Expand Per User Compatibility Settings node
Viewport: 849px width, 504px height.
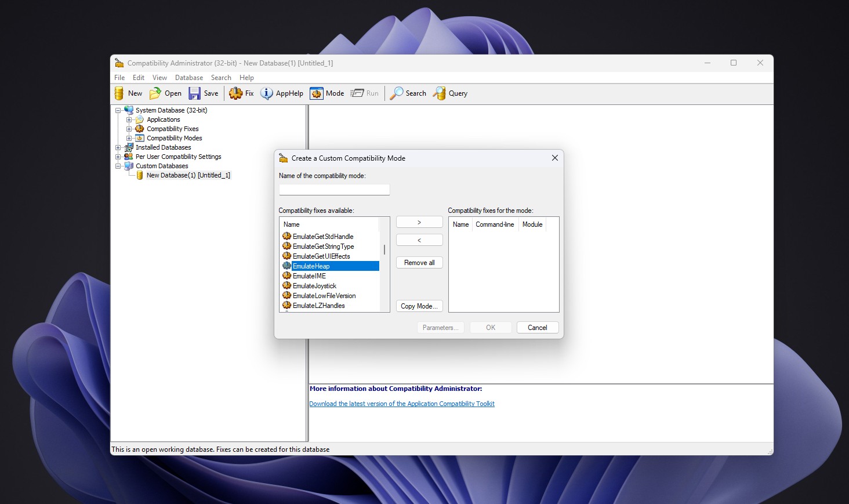click(x=118, y=157)
